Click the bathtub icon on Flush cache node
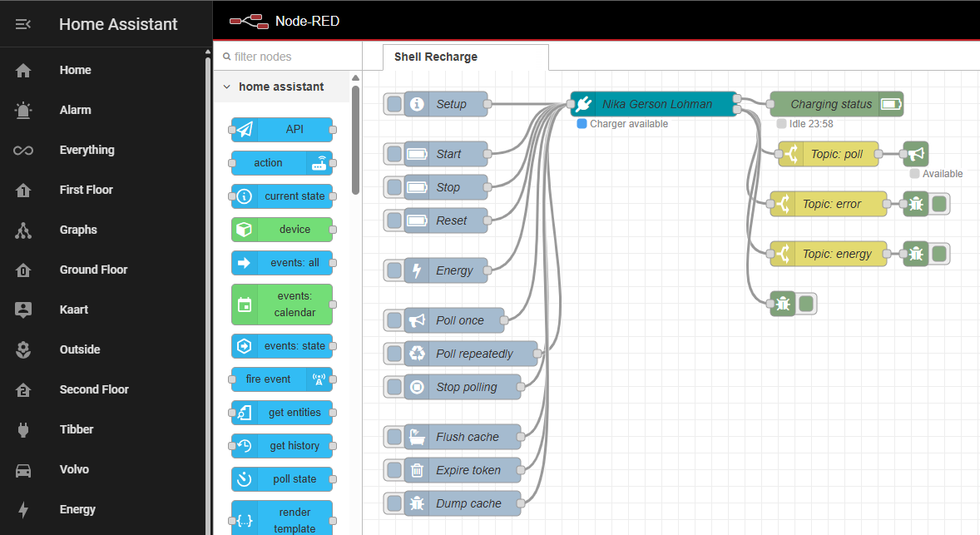 [x=417, y=437]
